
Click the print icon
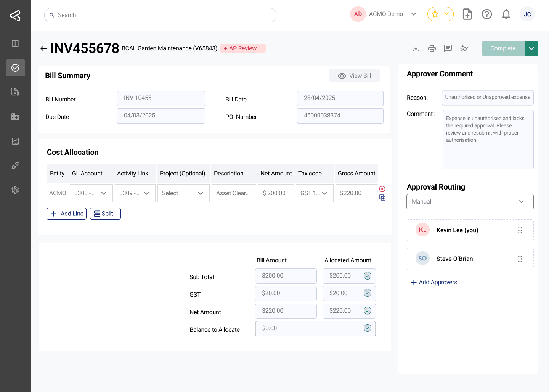432,48
